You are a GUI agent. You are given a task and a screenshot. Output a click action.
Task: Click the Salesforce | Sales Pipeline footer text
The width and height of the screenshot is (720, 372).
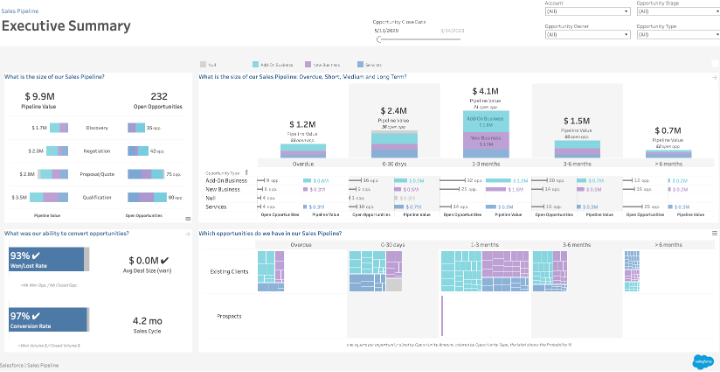point(29,366)
